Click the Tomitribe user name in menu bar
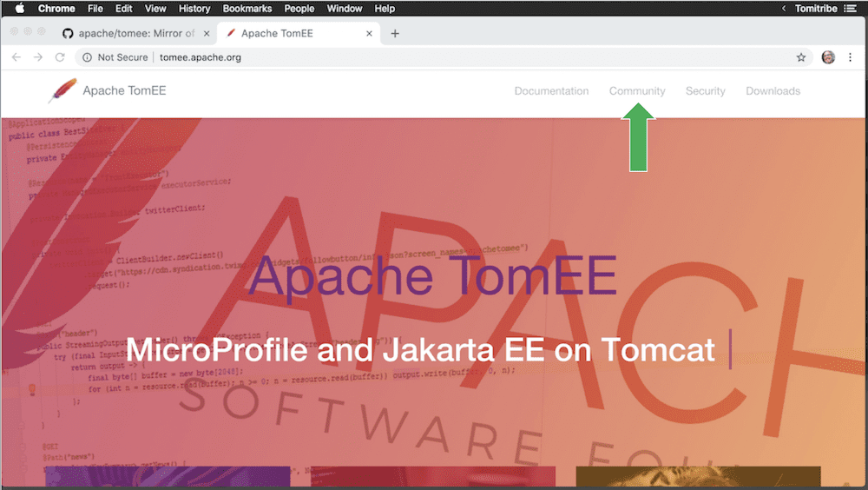Viewport: 868px width, 490px height. tap(816, 9)
